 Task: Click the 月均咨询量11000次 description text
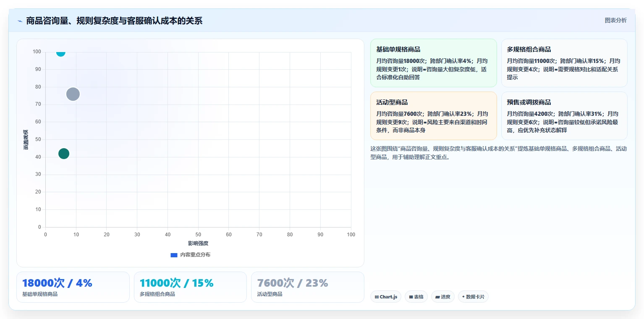563,69
